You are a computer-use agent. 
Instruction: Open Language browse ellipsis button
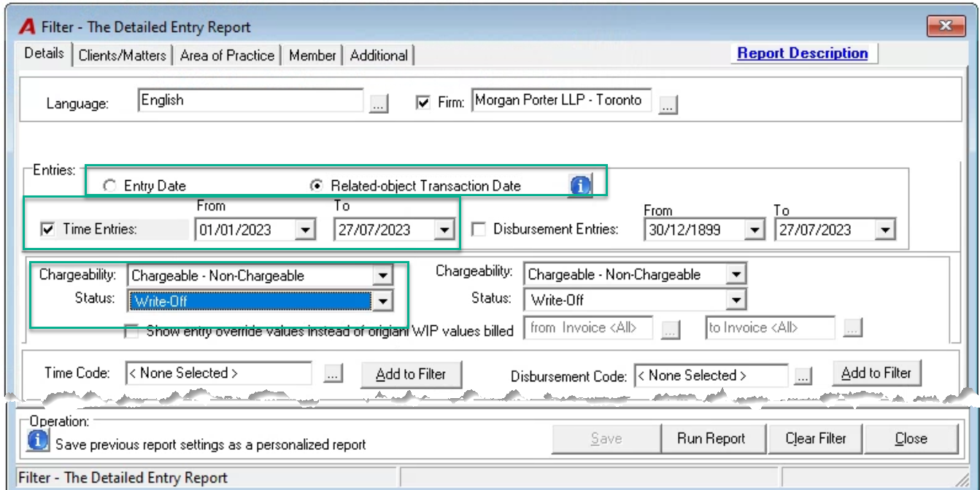click(x=377, y=104)
